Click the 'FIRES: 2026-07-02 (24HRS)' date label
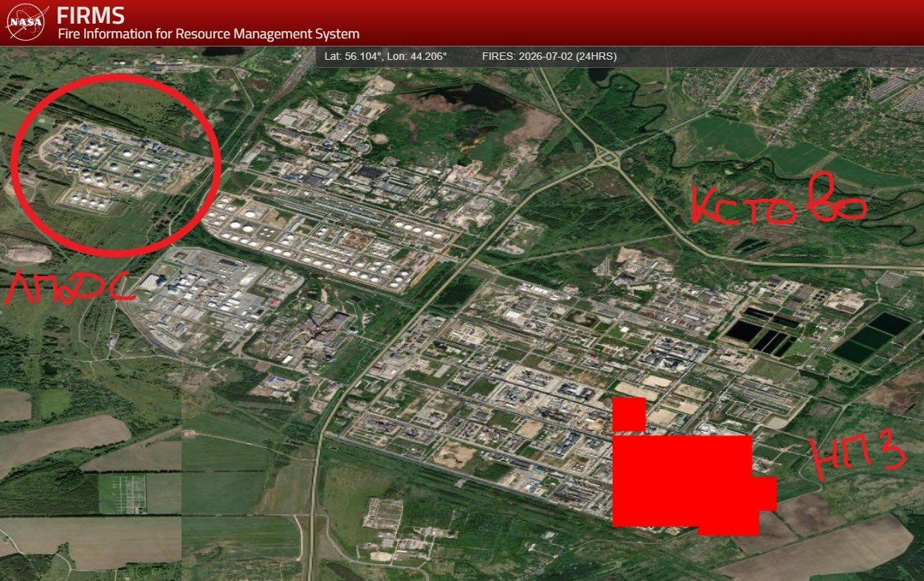The image size is (924, 581). [x=549, y=56]
